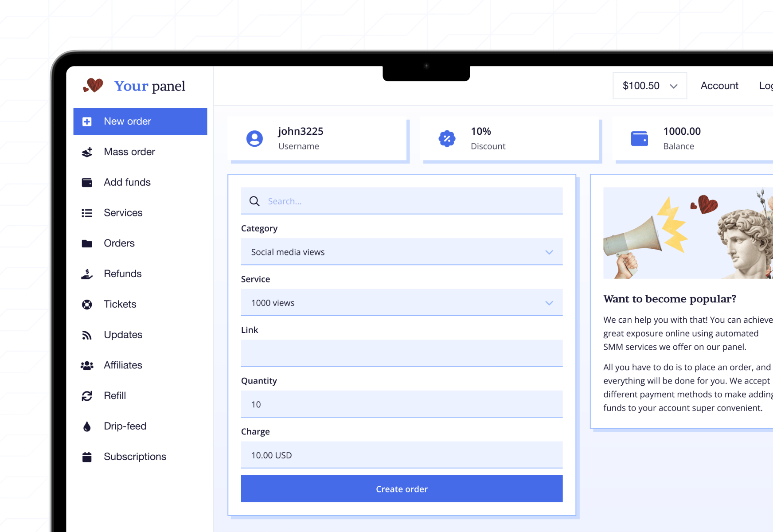Click the Refunds hand-with-dollar icon

(x=87, y=274)
